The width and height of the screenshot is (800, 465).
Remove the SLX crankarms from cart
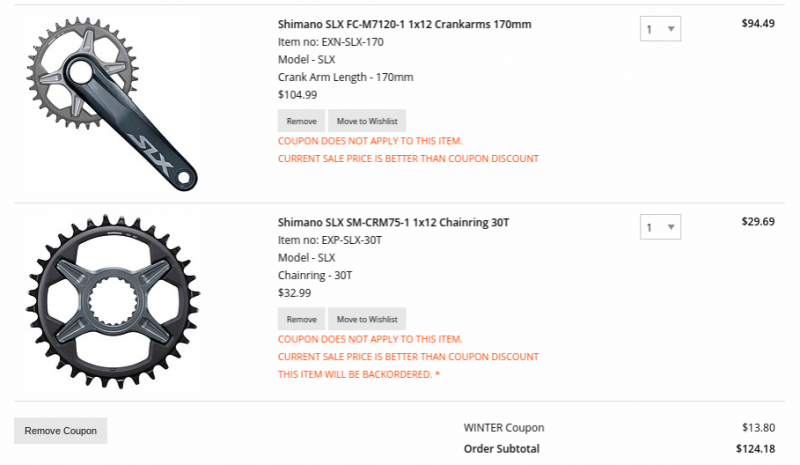pyautogui.click(x=301, y=121)
